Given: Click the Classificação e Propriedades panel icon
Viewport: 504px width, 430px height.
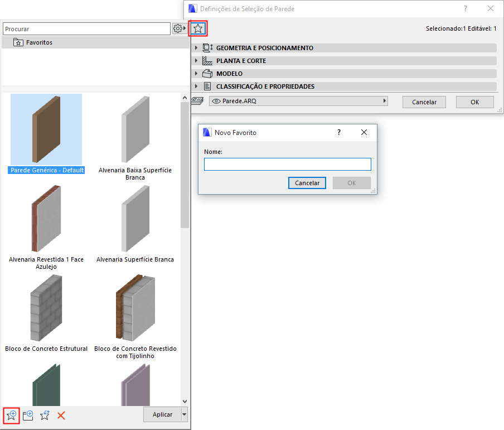Looking at the screenshot, I should point(207,86).
